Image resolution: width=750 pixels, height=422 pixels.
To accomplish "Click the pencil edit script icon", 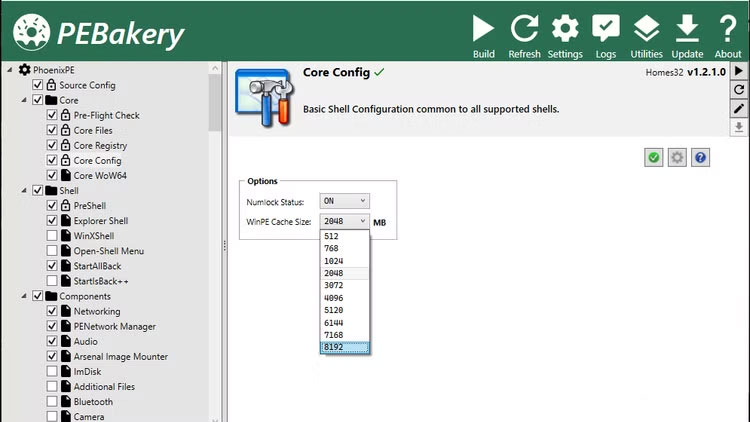I will [739, 109].
